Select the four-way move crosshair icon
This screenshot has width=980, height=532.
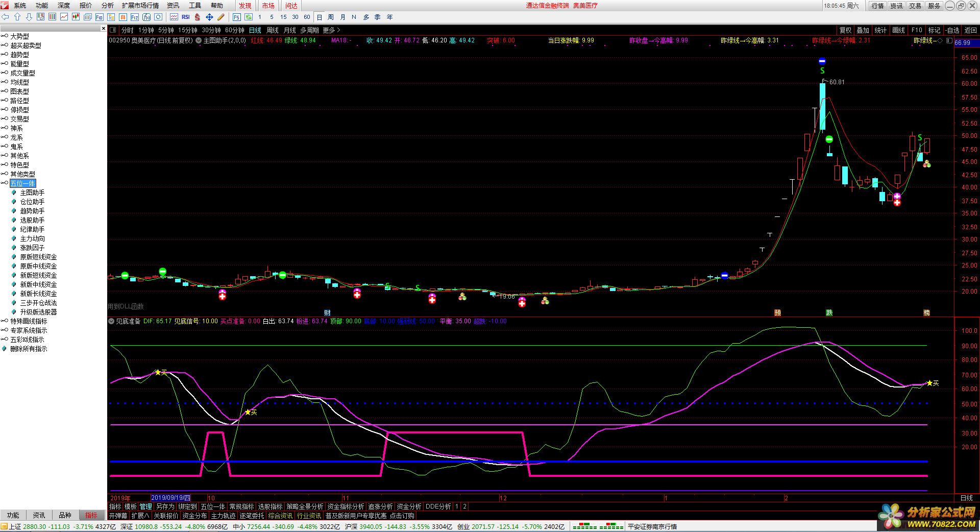click(209, 17)
